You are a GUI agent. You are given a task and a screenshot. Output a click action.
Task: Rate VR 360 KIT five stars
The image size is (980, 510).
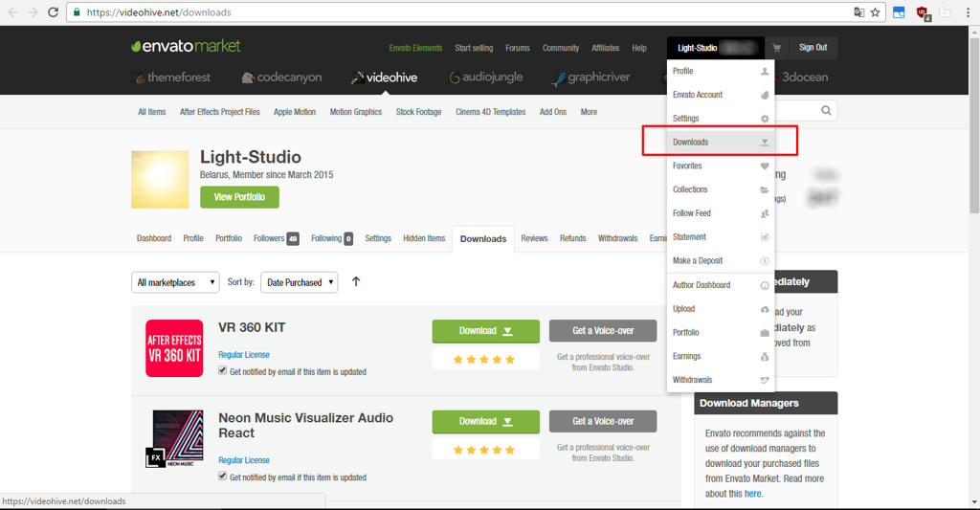click(509, 360)
